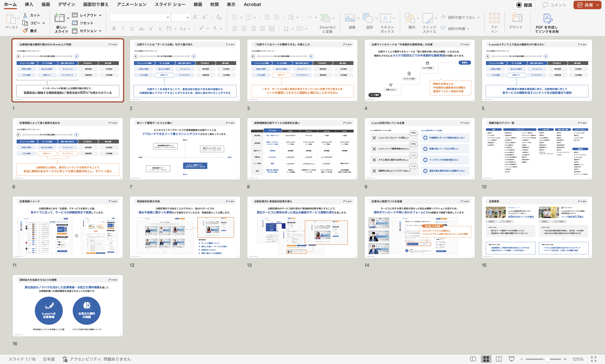Click the Share (共有) button

586,5
